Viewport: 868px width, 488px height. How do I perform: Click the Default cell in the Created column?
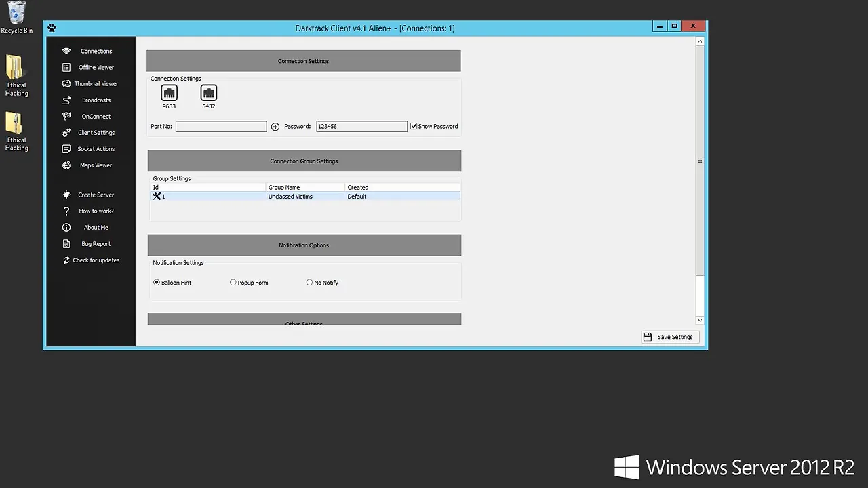tap(357, 197)
